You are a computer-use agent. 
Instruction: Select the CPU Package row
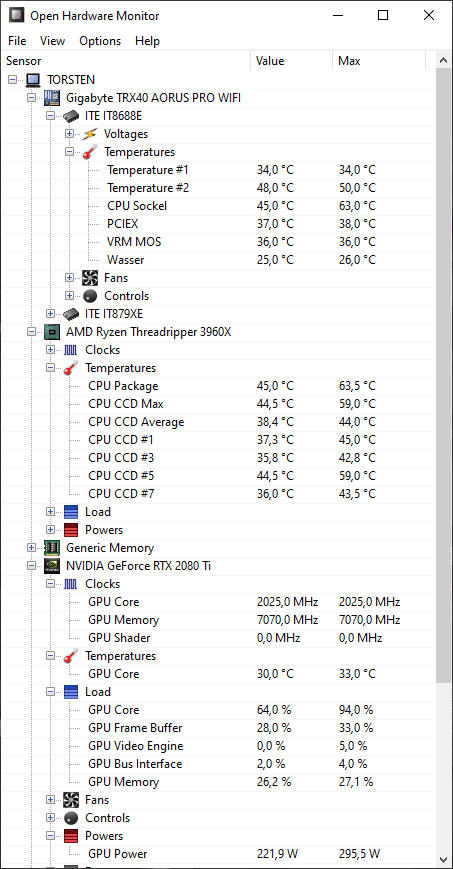coord(220,386)
